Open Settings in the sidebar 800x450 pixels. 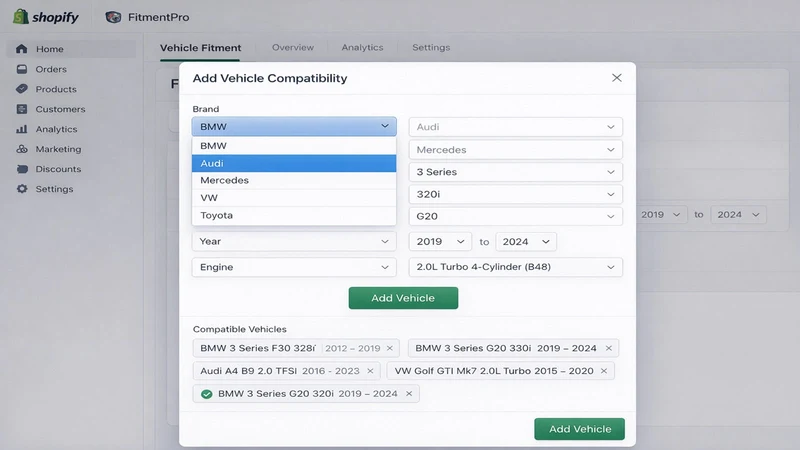tap(54, 189)
